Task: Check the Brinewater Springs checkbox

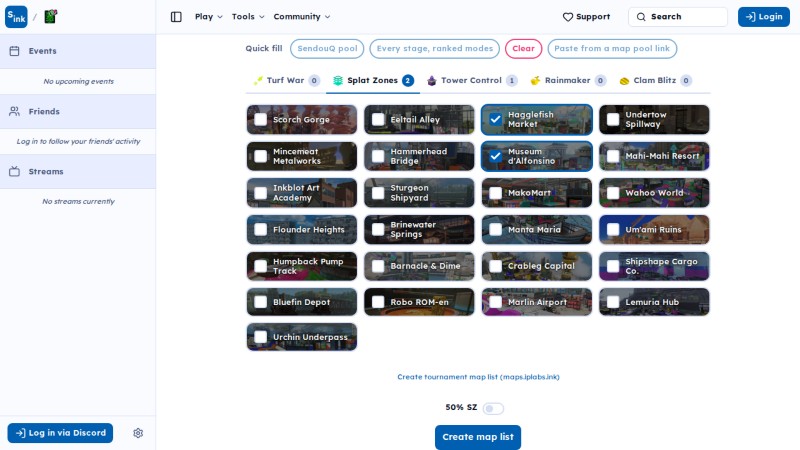Action: click(378, 230)
